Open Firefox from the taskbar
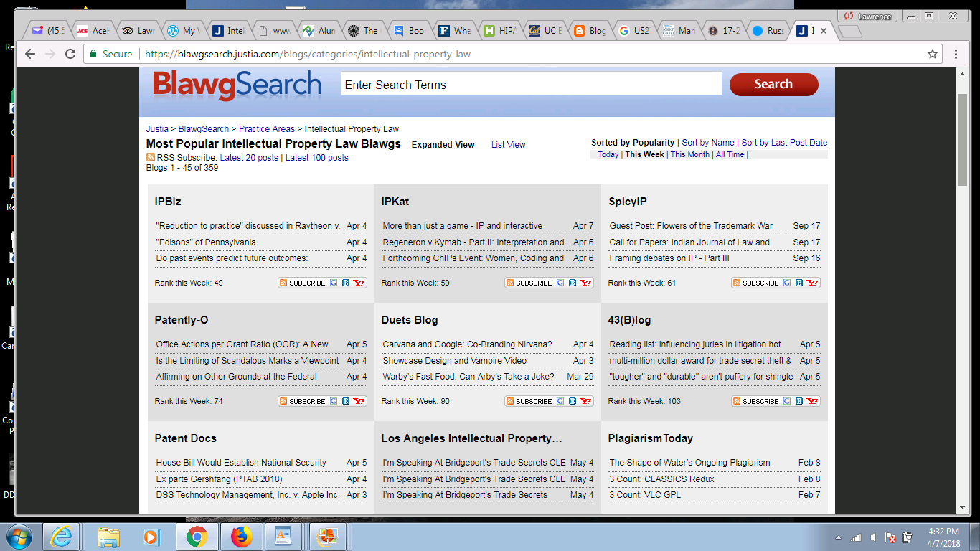 click(x=242, y=537)
